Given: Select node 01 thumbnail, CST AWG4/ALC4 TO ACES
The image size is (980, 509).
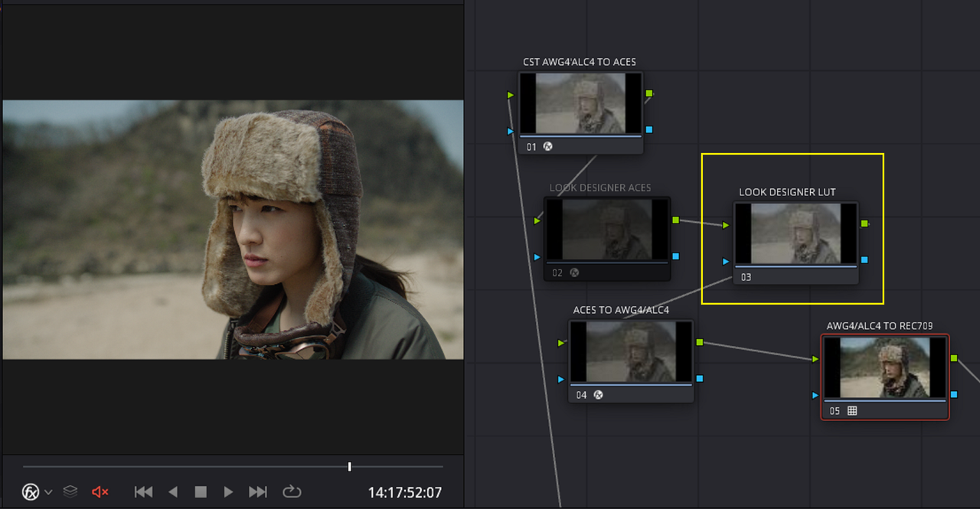Looking at the screenshot, I should (580, 104).
